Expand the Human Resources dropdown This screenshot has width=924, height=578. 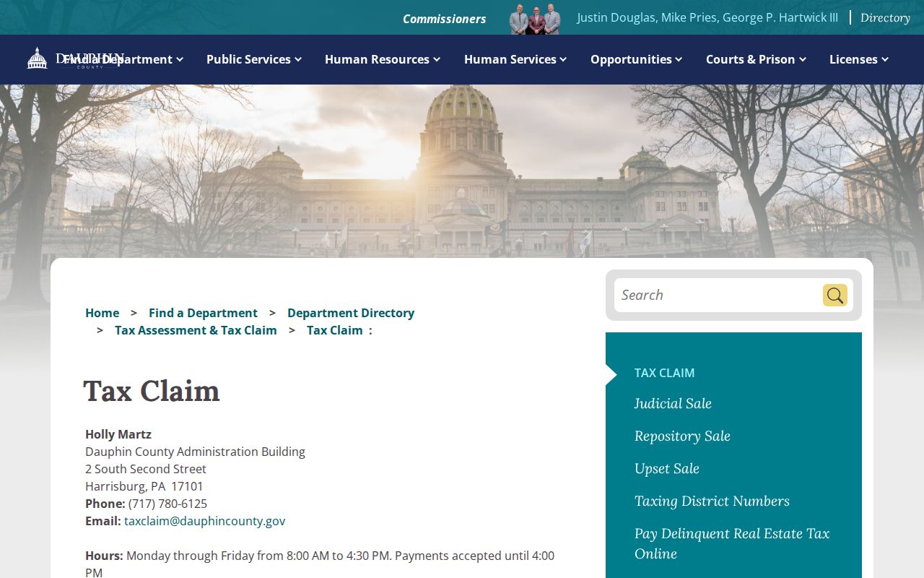click(x=383, y=59)
